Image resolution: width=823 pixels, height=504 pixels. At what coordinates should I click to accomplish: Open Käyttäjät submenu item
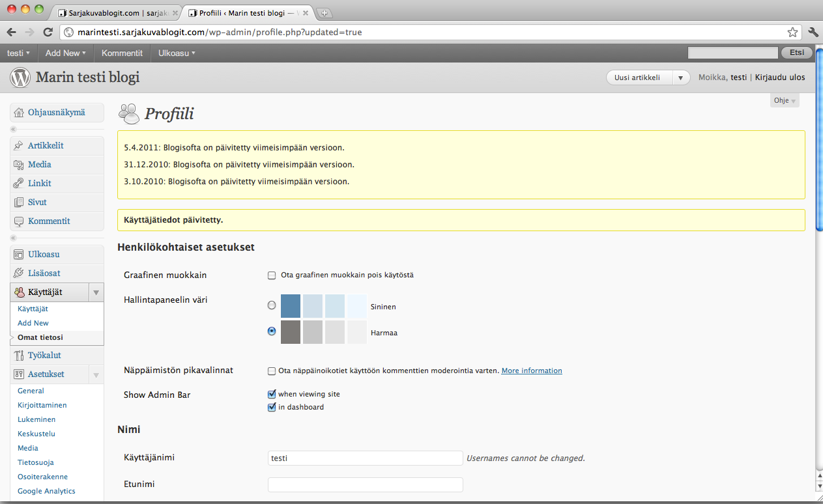click(x=33, y=309)
